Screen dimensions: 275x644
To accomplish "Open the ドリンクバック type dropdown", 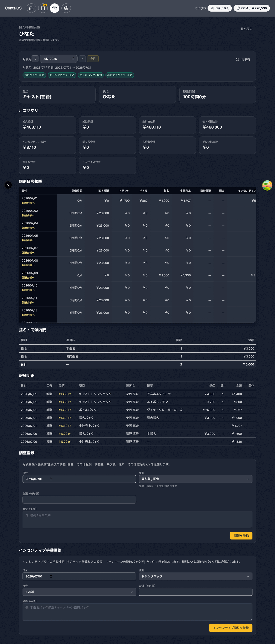I will [x=196, y=576].
